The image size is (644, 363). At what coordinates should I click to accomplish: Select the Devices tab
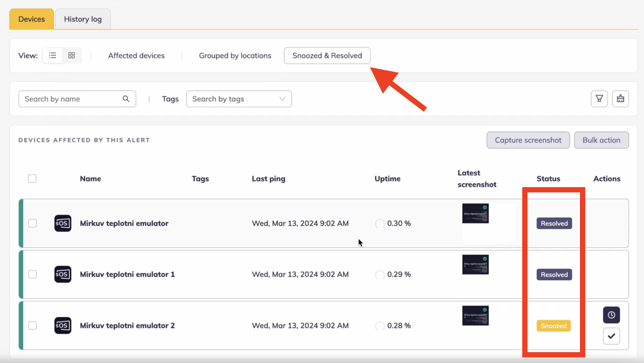32,19
